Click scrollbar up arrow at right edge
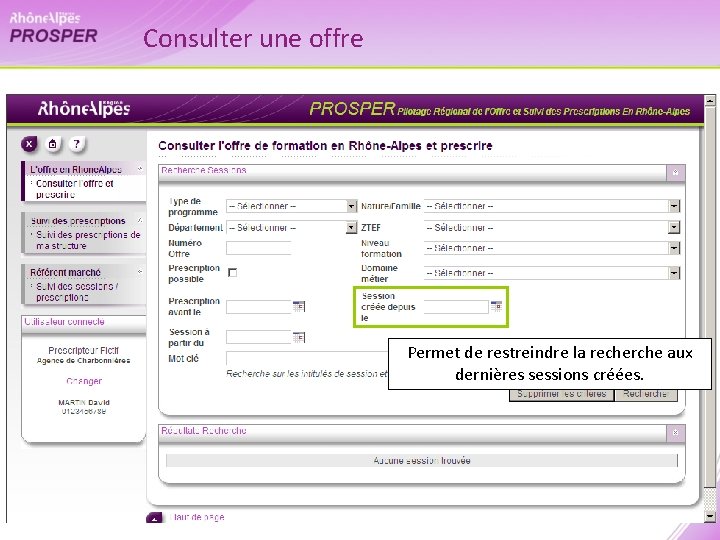Viewport: 720px width, 540px height. (710, 101)
